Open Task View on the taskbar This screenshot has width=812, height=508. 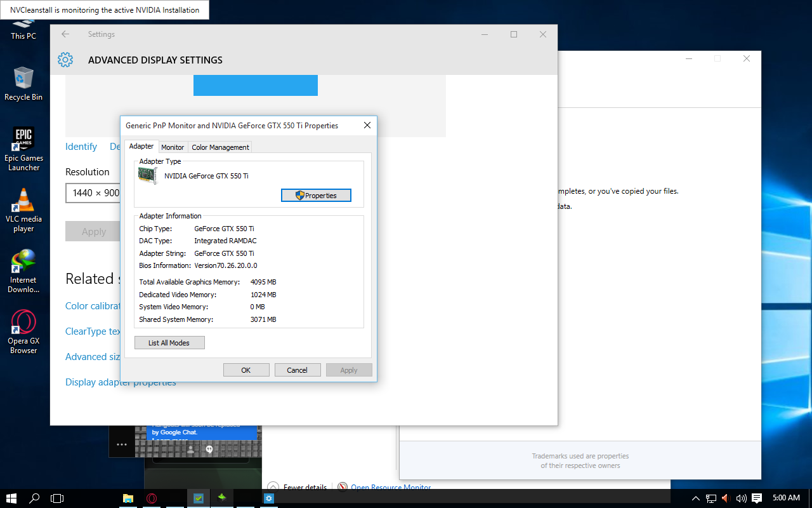(x=57, y=498)
